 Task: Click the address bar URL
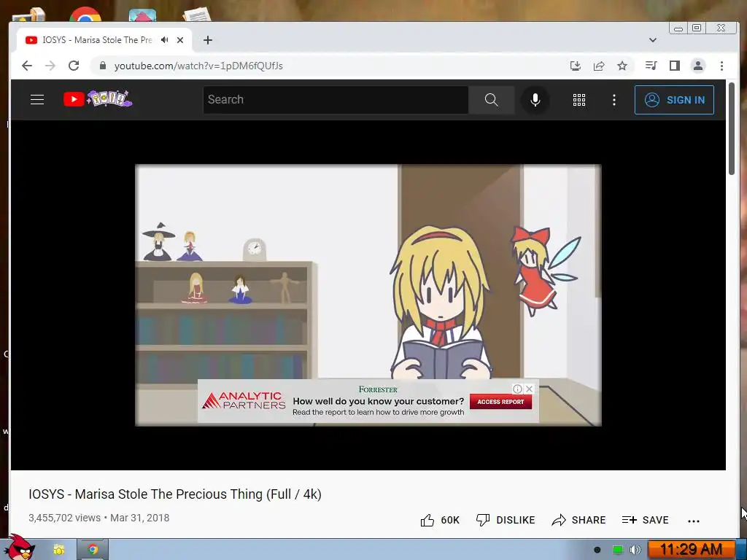click(x=198, y=66)
